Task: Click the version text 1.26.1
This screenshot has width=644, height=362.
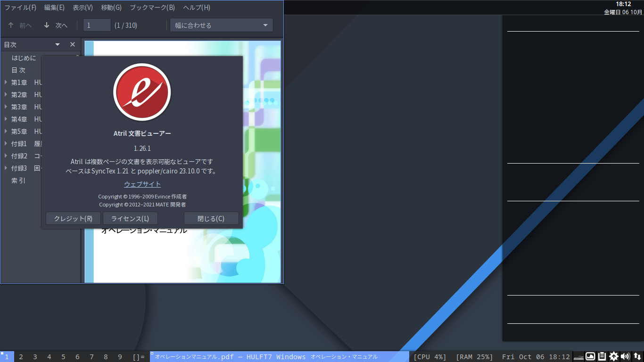Action: tap(142, 148)
